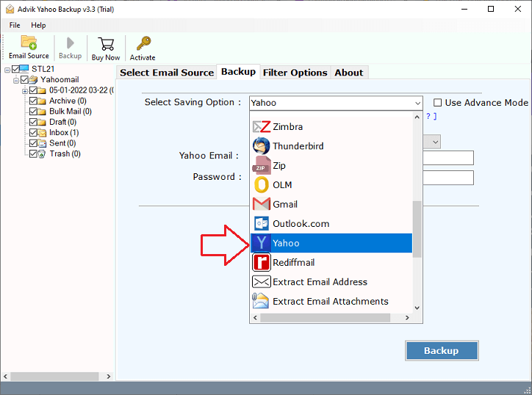Click folder tree scroll-right arrow
This screenshot has width=532, height=395.
109,377
